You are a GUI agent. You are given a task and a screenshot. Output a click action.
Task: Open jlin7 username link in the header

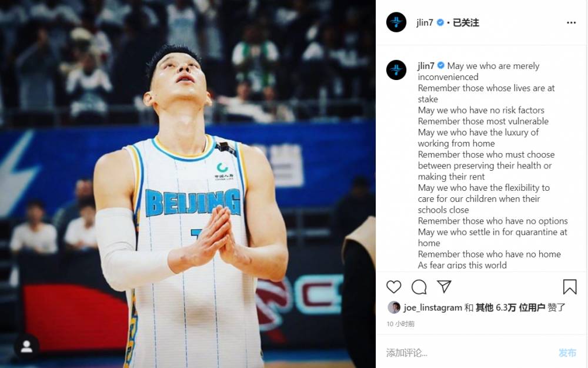(x=425, y=23)
